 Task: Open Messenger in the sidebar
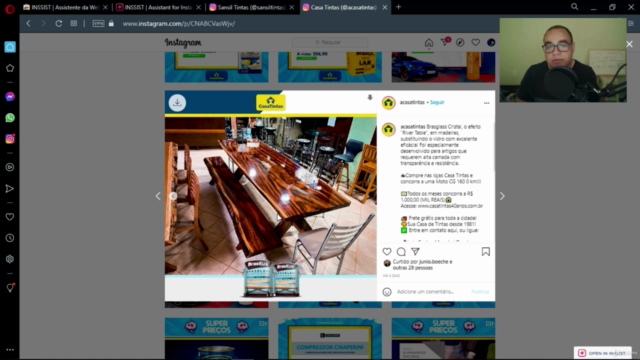(x=10, y=97)
